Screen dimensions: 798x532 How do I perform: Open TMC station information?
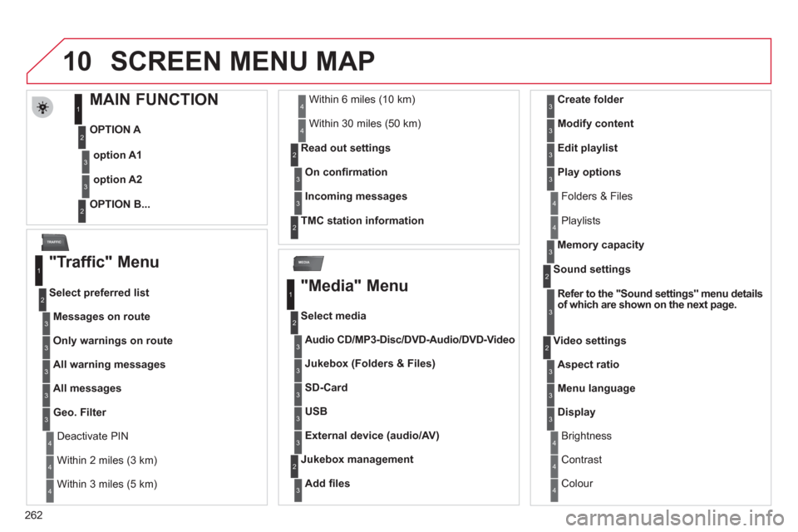(362, 221)
